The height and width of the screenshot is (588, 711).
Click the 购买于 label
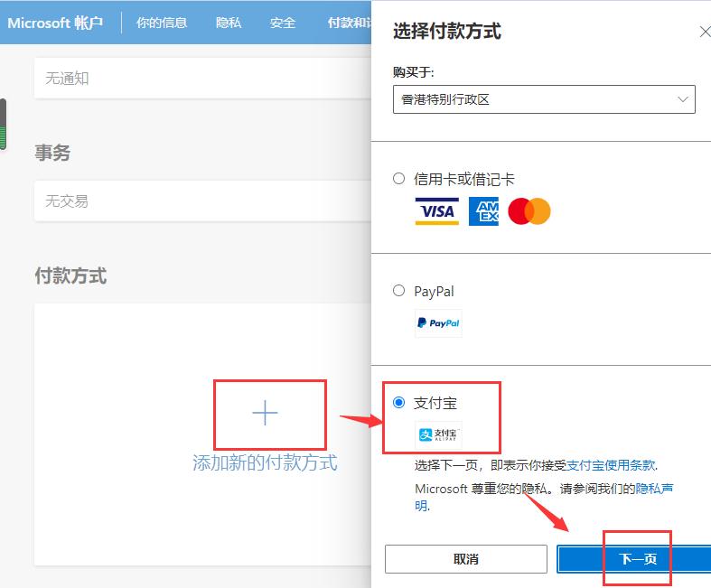pos(414,72)
